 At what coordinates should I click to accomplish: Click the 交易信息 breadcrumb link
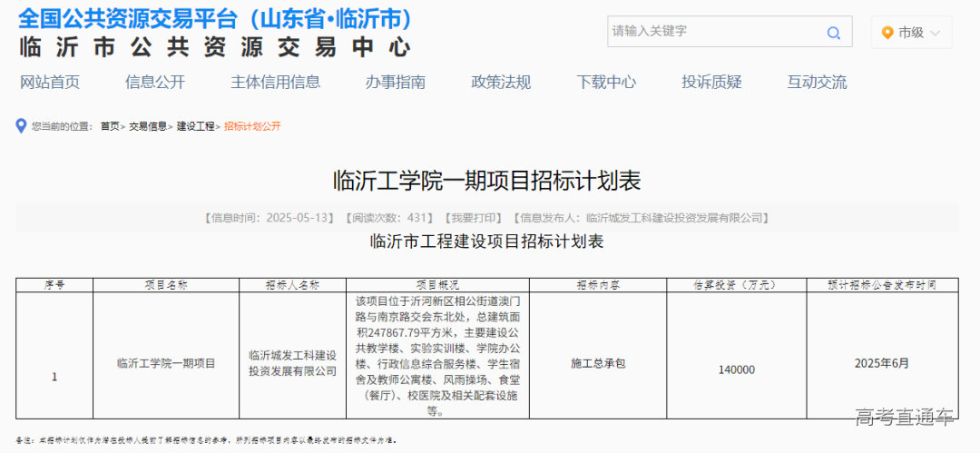tap(148, 126)
